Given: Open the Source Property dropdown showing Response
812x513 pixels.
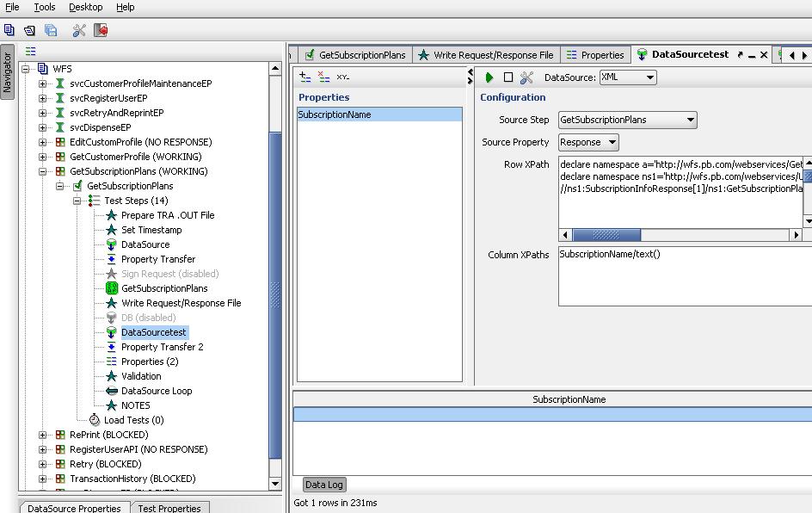Looking at the screenshot, I should coord(612,142).
